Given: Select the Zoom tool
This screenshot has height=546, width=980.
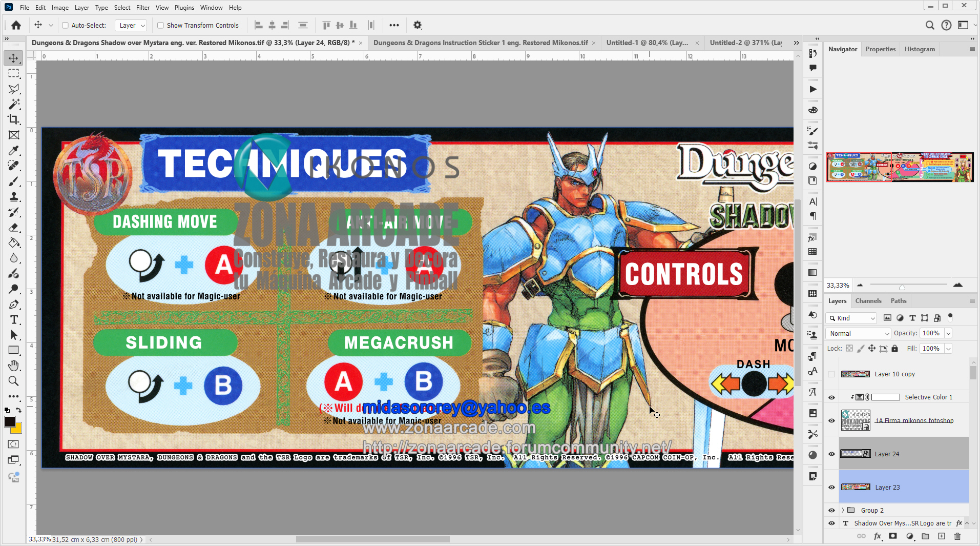Looking at the screenshot, I should (13, 381).
